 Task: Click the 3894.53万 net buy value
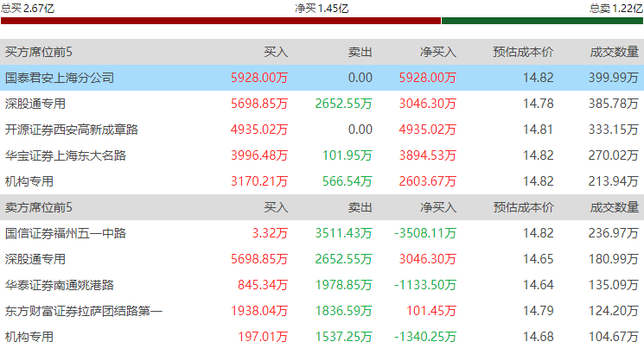point(428,155)
